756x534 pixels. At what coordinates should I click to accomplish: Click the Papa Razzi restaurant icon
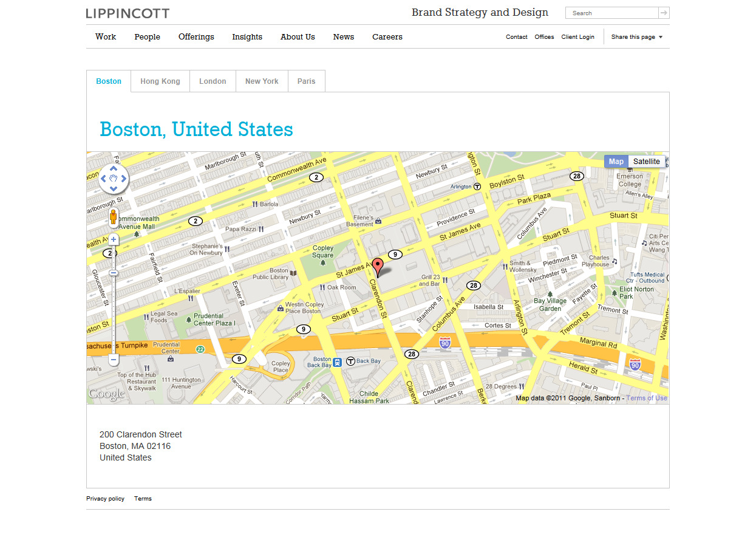(x=261, y=229)
